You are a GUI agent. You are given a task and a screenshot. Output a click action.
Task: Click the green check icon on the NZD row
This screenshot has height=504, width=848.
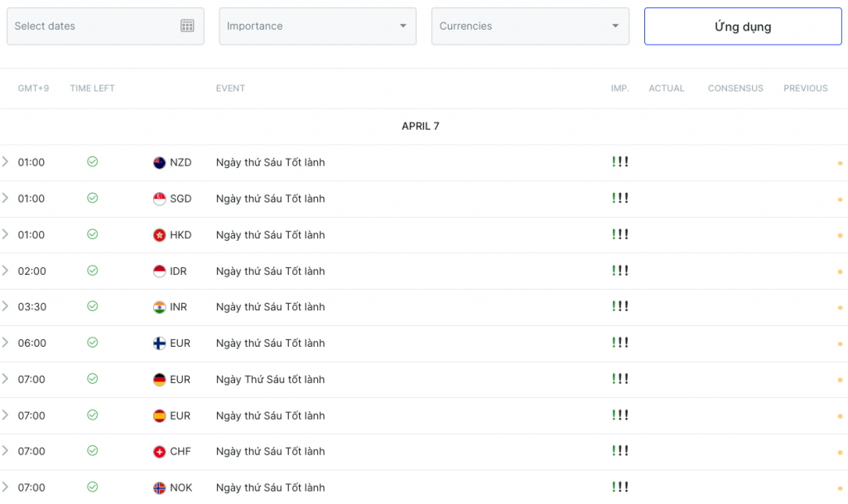(92, 162)
